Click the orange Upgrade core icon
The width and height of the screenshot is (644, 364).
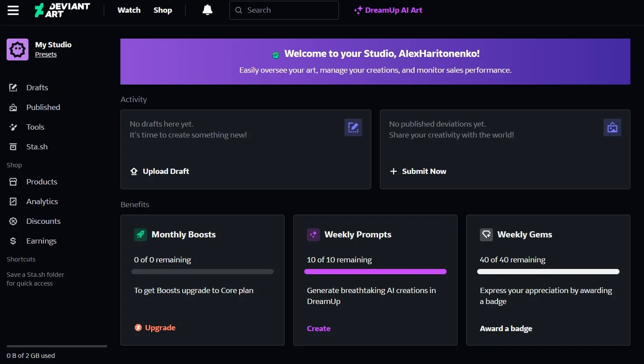click(x=138, y=328)
